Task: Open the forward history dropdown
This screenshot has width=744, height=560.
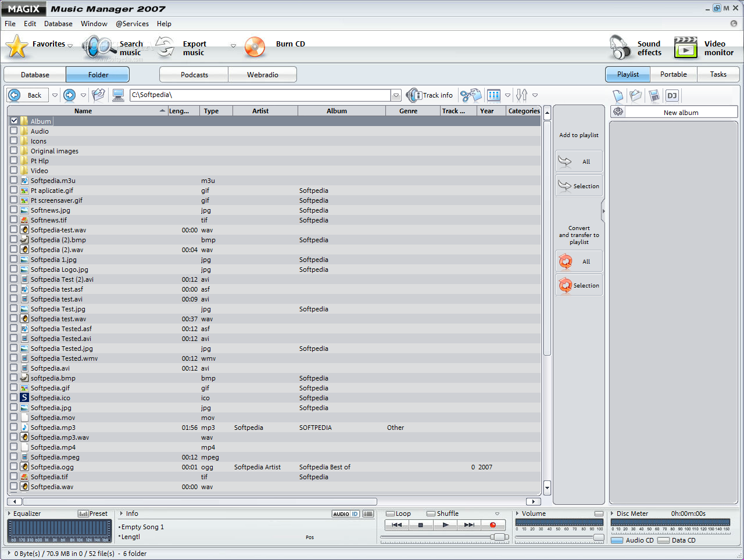Action: (x=83, y=95)
